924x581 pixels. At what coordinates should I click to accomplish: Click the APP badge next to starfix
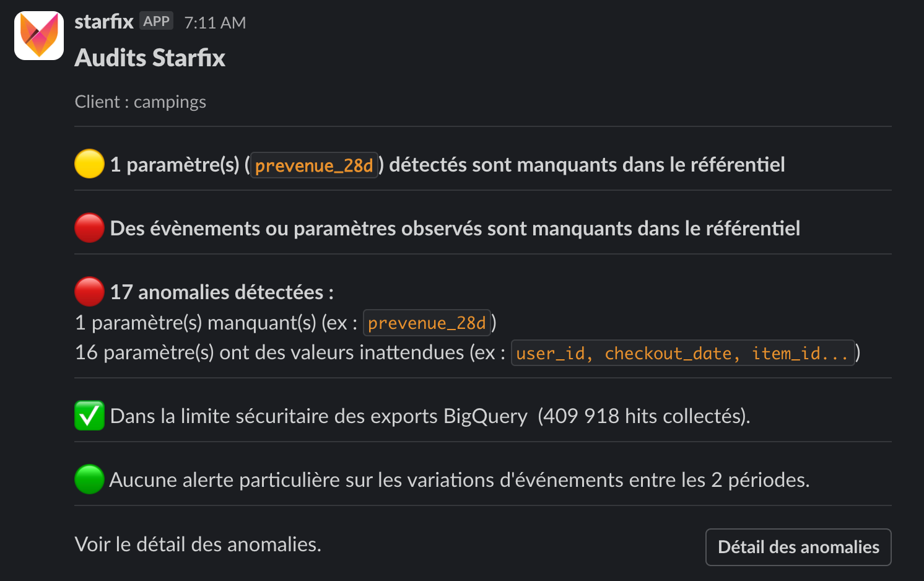(x=156, y=20)
